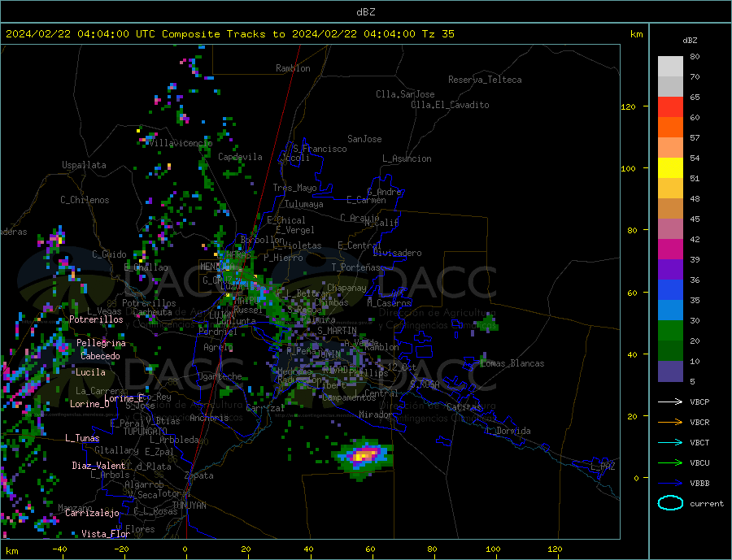Click the '80' label atop dBZ legend
Screen dimensions: 732x560
(695, 56)
